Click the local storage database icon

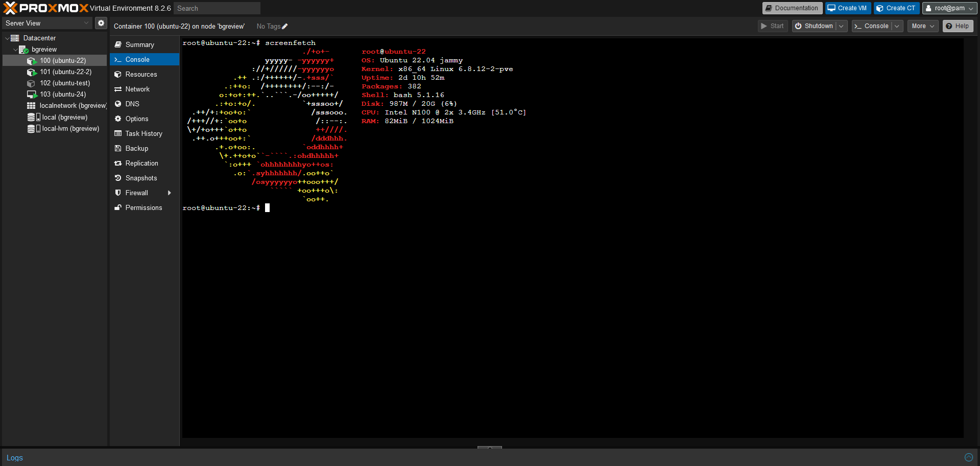[x=34, y=118]
